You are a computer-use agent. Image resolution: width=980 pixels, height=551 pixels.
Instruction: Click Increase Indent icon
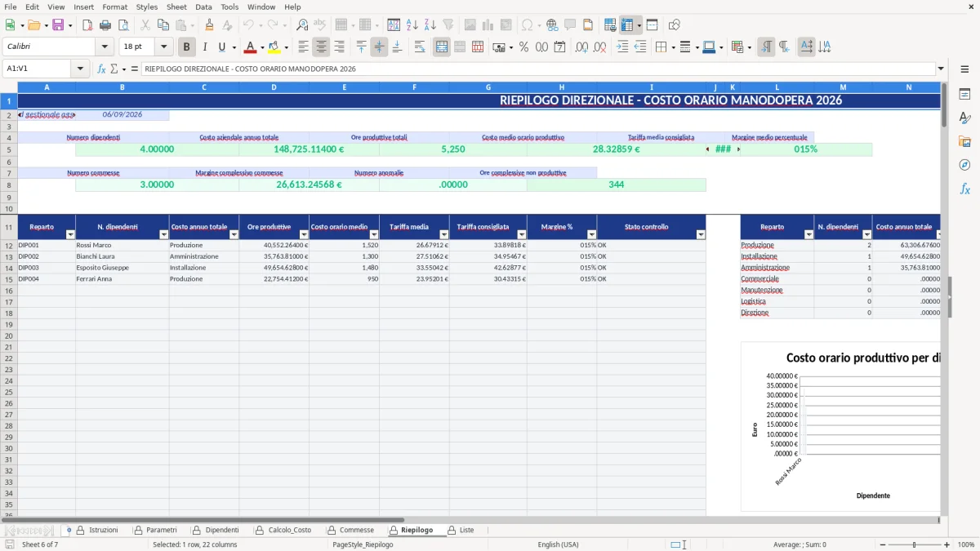(x=622, y=47)
